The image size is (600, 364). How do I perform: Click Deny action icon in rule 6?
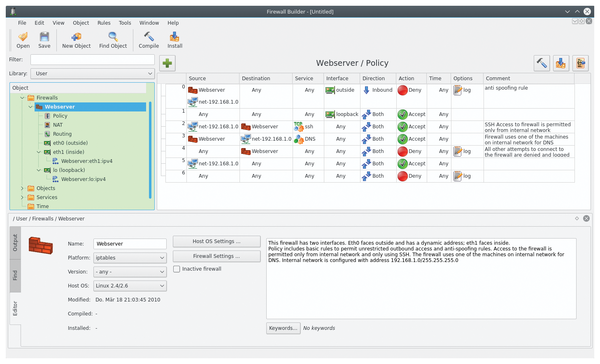[402, 176]
